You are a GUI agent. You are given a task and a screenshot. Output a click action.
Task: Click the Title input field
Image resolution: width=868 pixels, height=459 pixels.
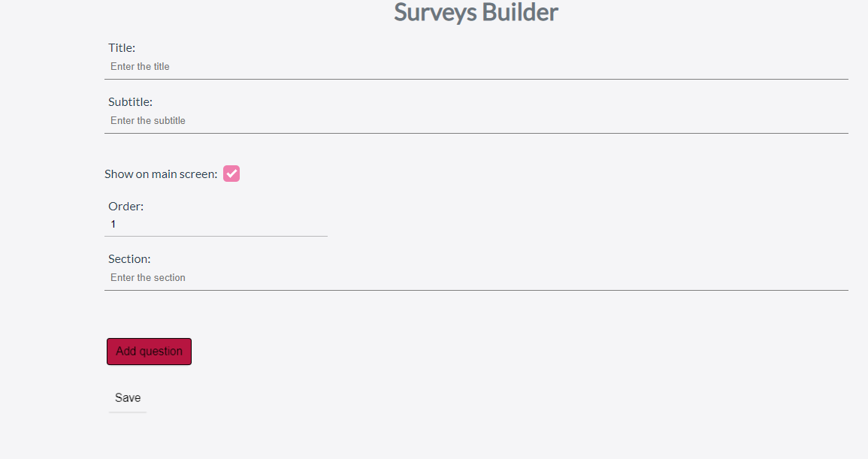click(476, 67)
